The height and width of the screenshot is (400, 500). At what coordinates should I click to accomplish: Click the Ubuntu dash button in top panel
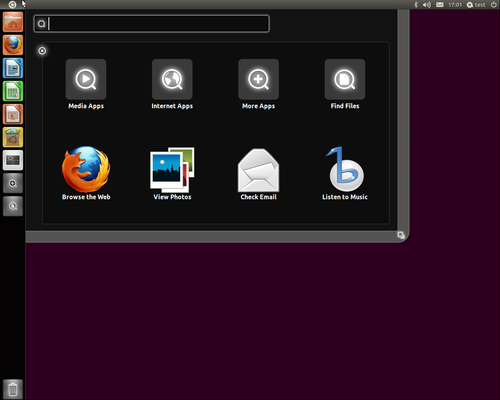pos(12,5)
